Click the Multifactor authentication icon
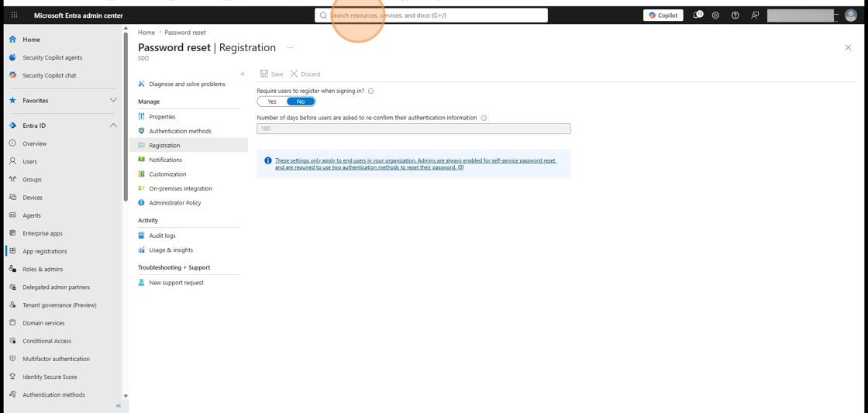This screenshot has height=413, width=868. tap(12, 359)
